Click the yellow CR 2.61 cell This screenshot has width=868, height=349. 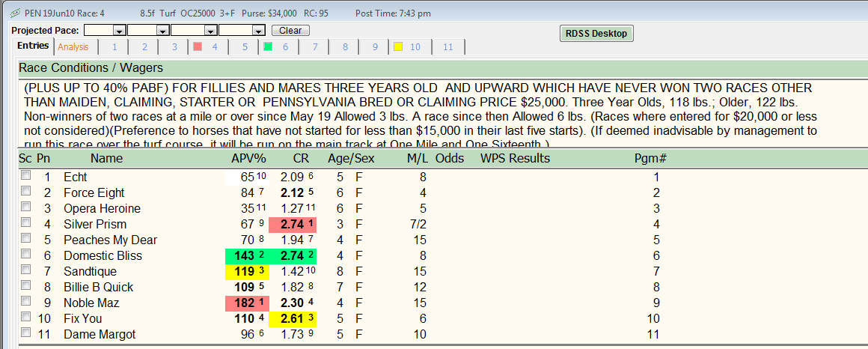coord(293,319)
